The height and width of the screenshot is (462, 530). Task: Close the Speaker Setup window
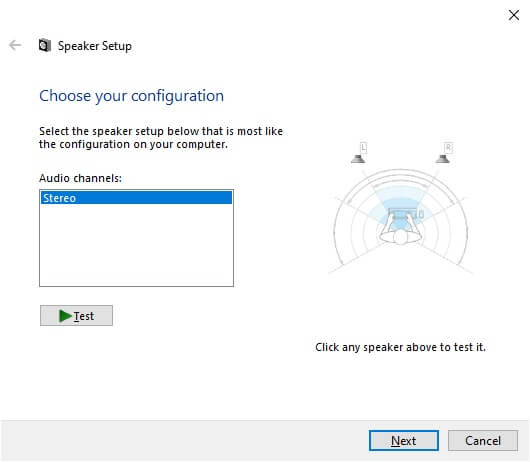point(514,15)
